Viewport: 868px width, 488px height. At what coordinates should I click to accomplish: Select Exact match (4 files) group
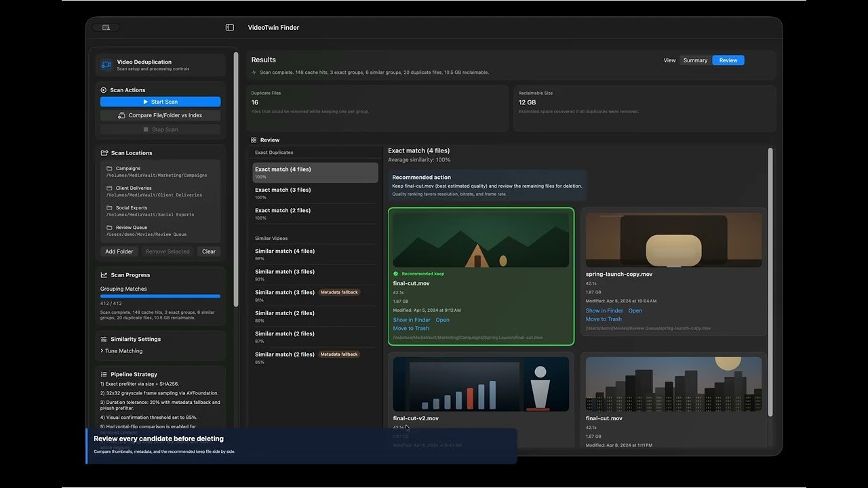(315, 173)
